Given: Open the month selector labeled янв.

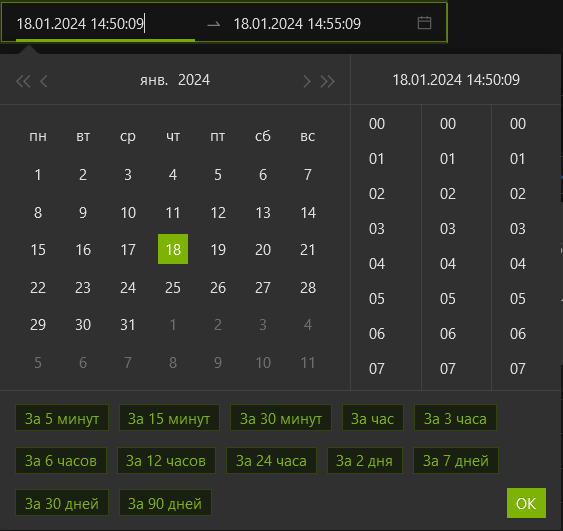Looking at the screenshot, I should click(154, 80).
